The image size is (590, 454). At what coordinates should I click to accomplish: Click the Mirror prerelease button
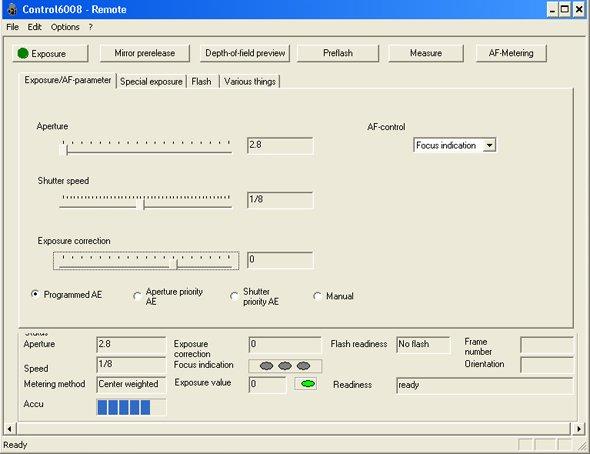pos(144,53)
